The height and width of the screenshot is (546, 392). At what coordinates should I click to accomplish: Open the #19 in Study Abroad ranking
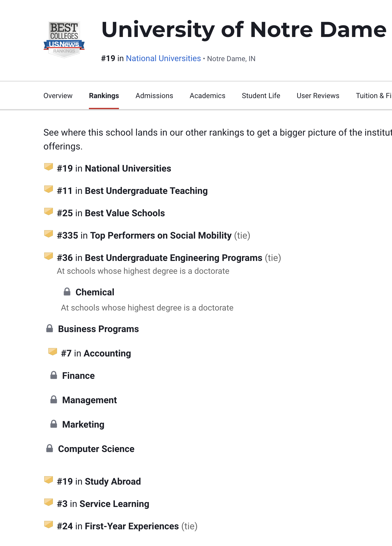click(x=99, y=482)
